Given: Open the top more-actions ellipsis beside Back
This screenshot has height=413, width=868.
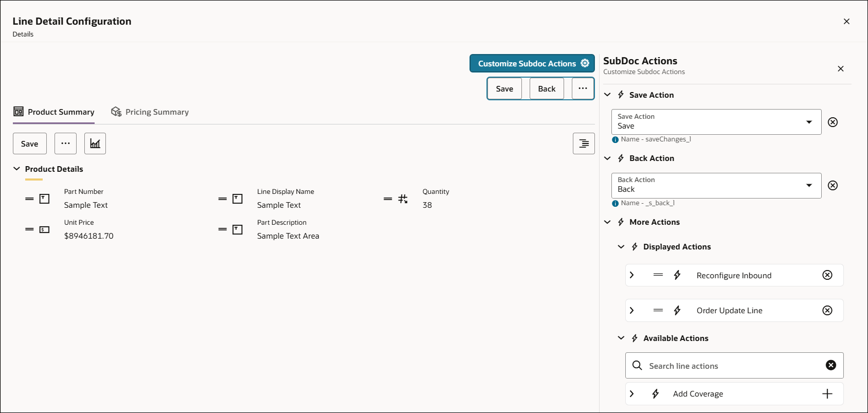Looking at the screenshot, I should click(x=583, y=88).
